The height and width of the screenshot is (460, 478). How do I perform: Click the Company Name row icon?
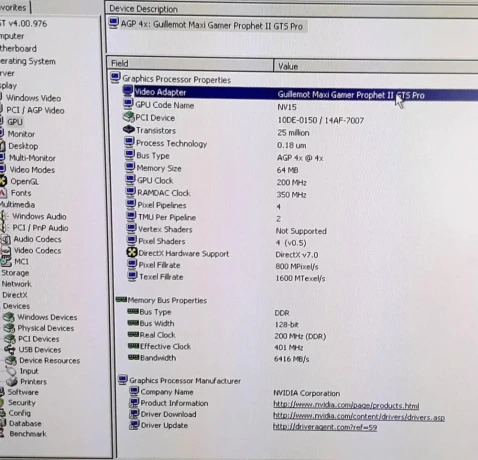point(134,391)
